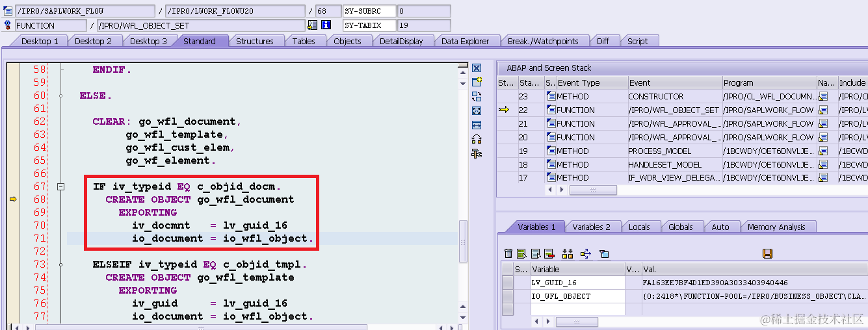Switch to the Desktop 2 tab
Screen dimensions: 868x330
tap(93, 41)
